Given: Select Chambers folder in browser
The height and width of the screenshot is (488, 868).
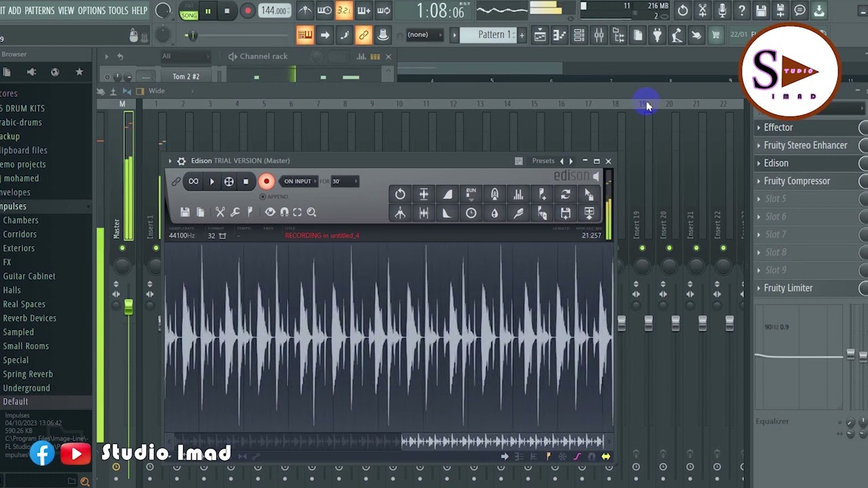Looking at the screenshot, I should 20,220.
